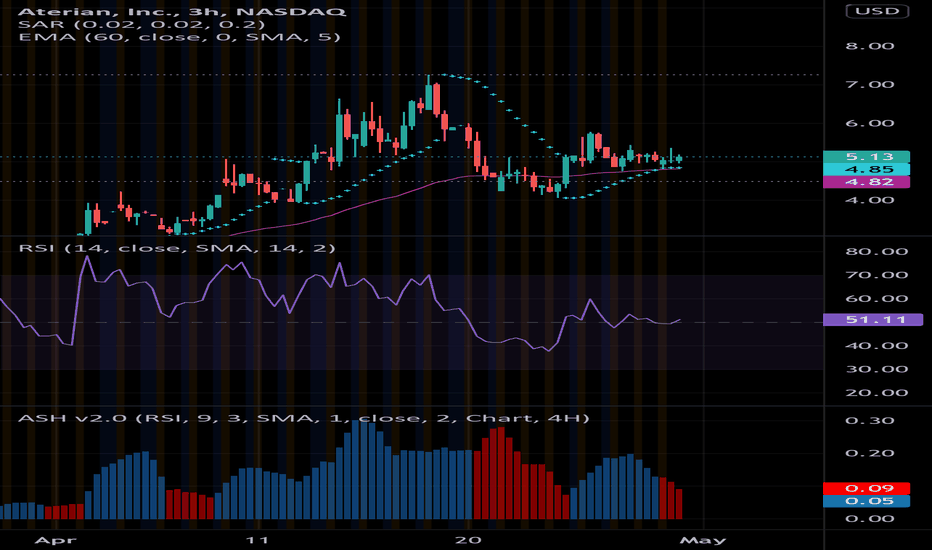Click the blue 0.05 ASH value label
The image size is (932, 550).
pyautogui.click(x=867, y=501)
